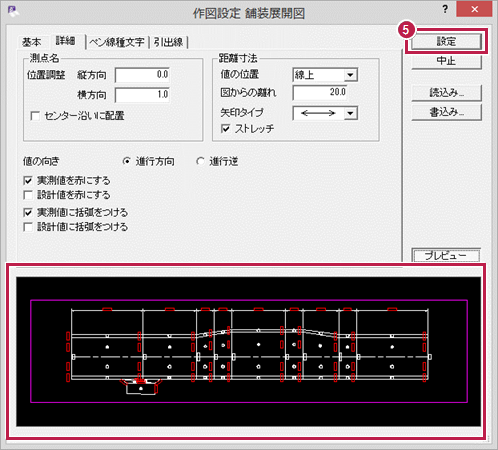
Task: Switch to the 基本 tab
Action: pyautogui.click(x=32, y=42)
